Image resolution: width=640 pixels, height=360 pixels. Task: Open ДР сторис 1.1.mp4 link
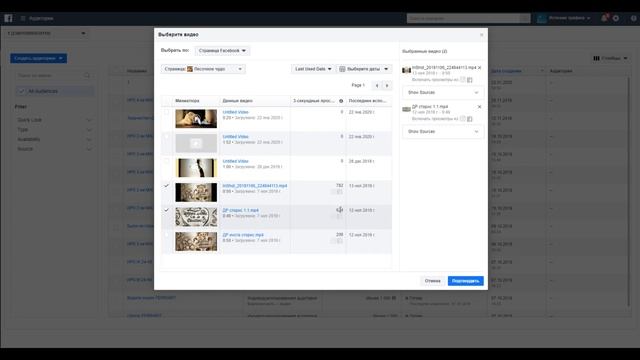(240, 210)
